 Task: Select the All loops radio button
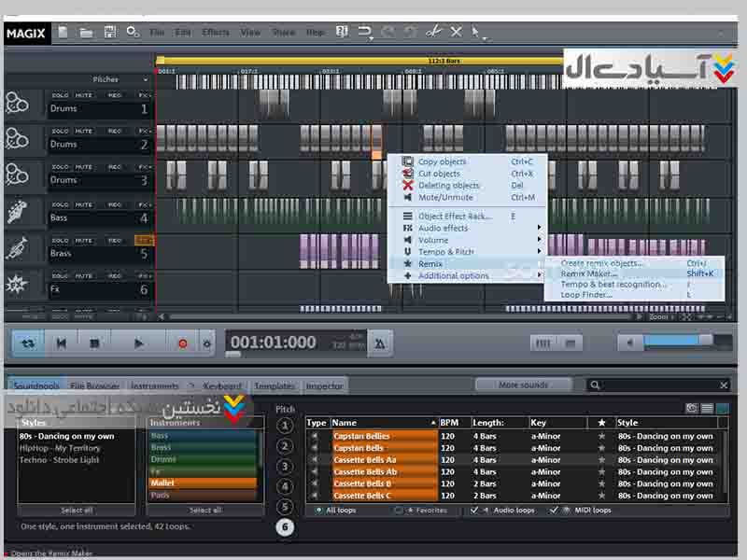318,511
